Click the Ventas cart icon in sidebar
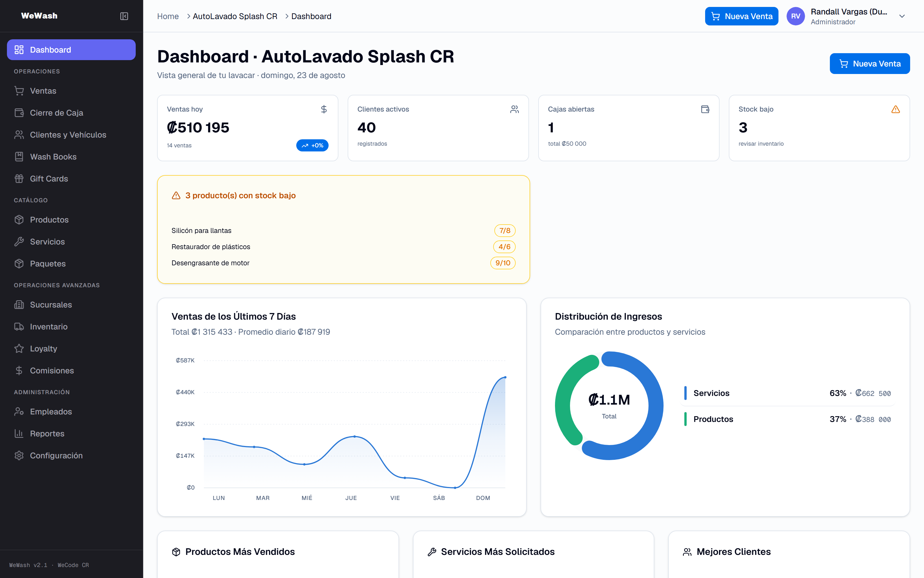 pos(19,91)
